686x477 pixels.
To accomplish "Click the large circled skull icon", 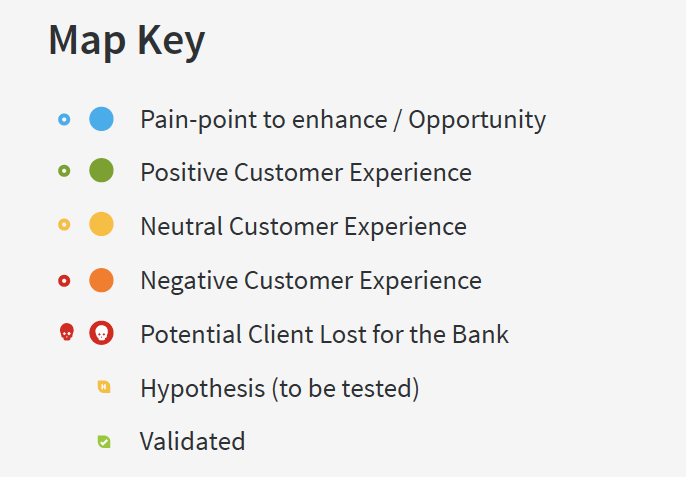I will (101, 333).
